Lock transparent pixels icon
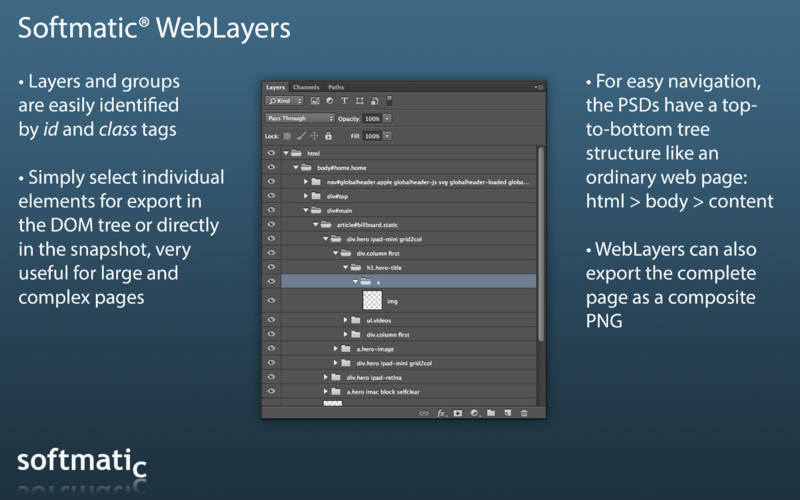800x500 pixels. [x=287, y=136]
